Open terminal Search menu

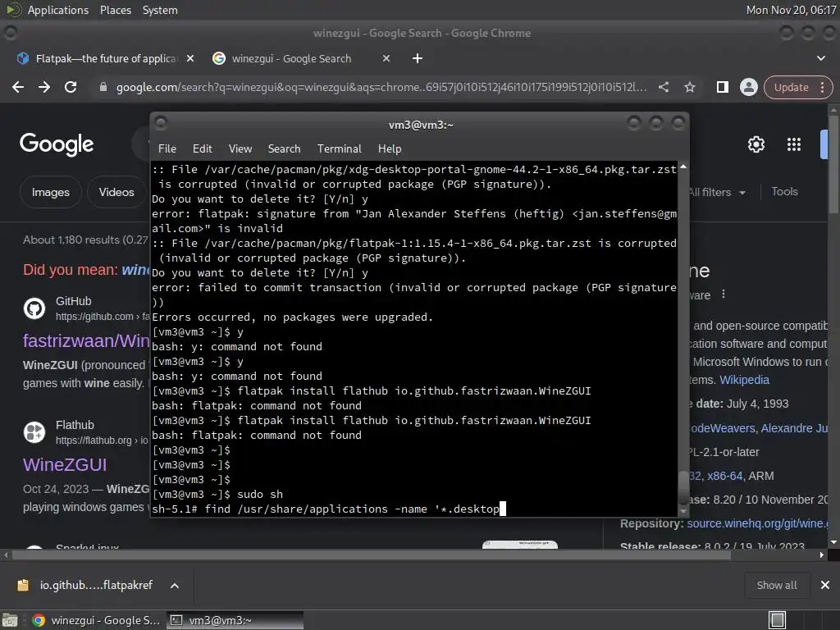click(x=284, y=148)
